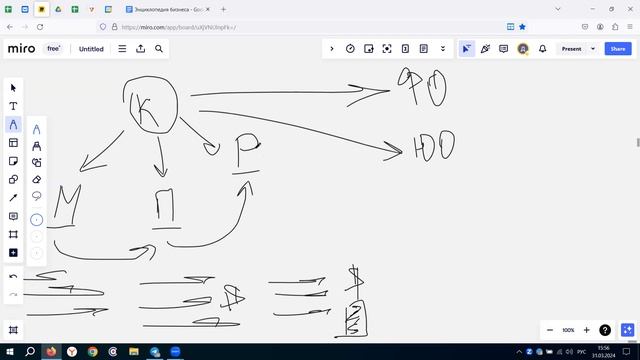640x360 pixels.
Task: Pick the active blue-ringed pen color
Action: click(36, 220)
